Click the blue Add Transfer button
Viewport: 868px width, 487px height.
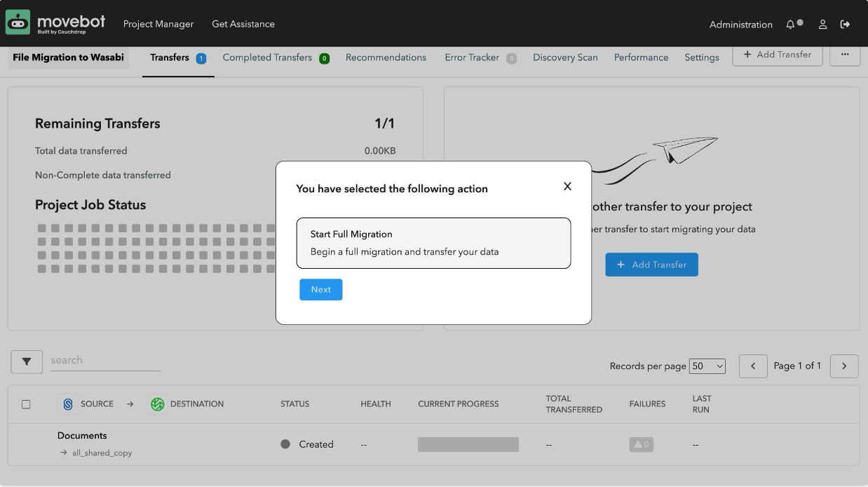(652, 265)
